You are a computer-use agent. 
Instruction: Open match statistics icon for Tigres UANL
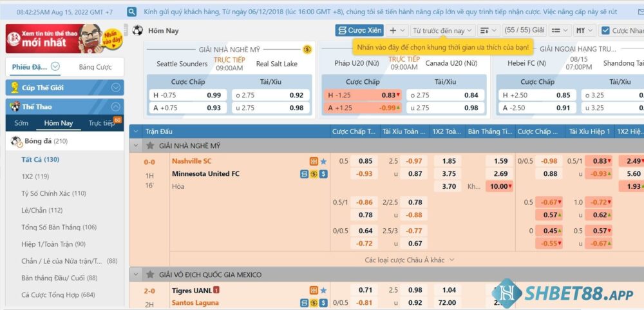pos(314,290)
